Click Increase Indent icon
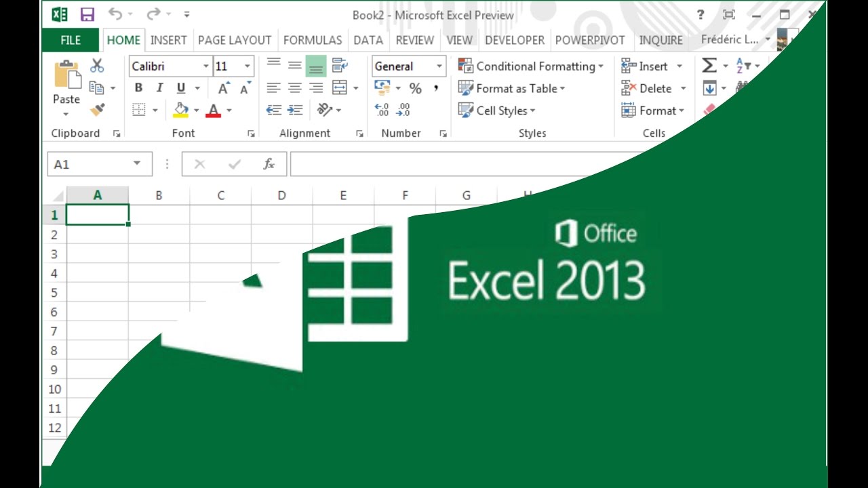 coord(295,110)
